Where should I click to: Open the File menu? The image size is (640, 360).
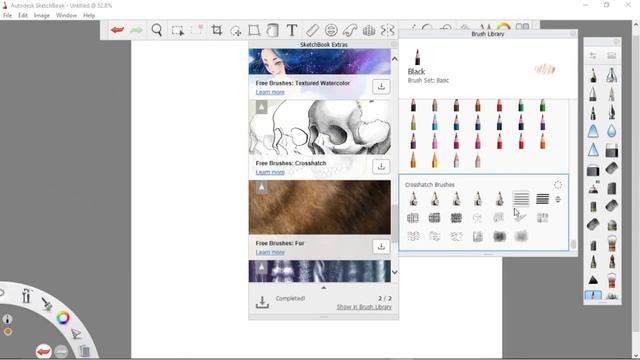[x=7, y=16]
